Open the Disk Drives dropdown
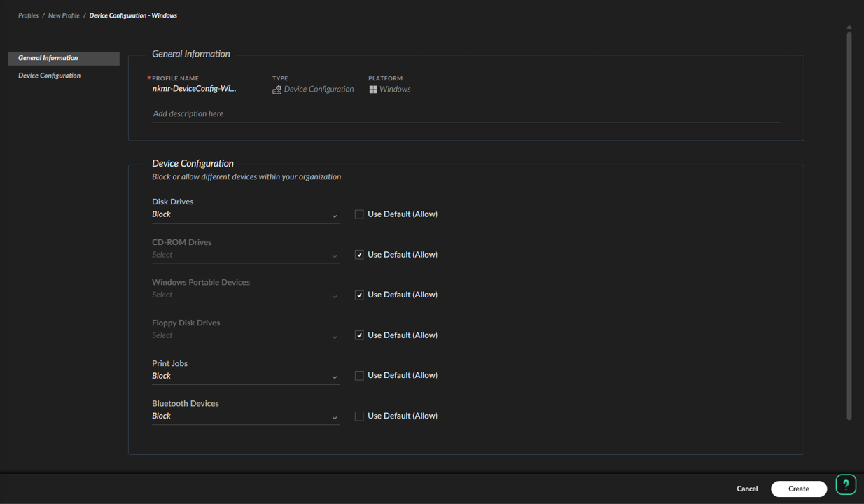This screenshot has width=864, height=504. 245,215
